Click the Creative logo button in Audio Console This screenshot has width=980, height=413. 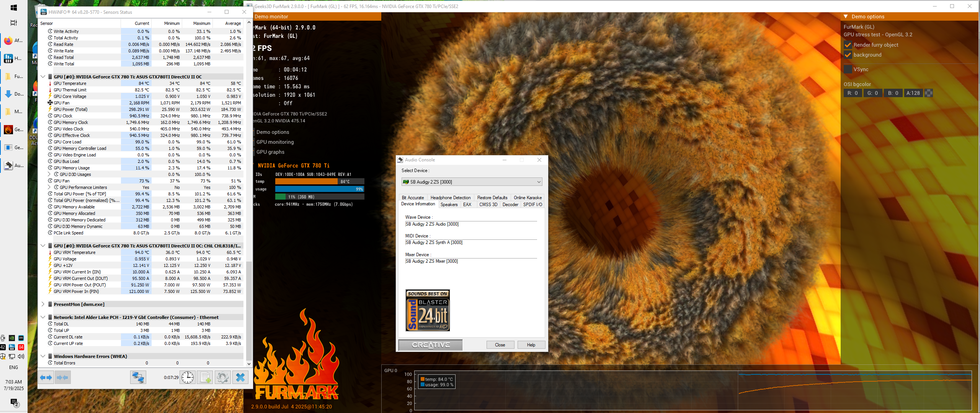point(430,345)
